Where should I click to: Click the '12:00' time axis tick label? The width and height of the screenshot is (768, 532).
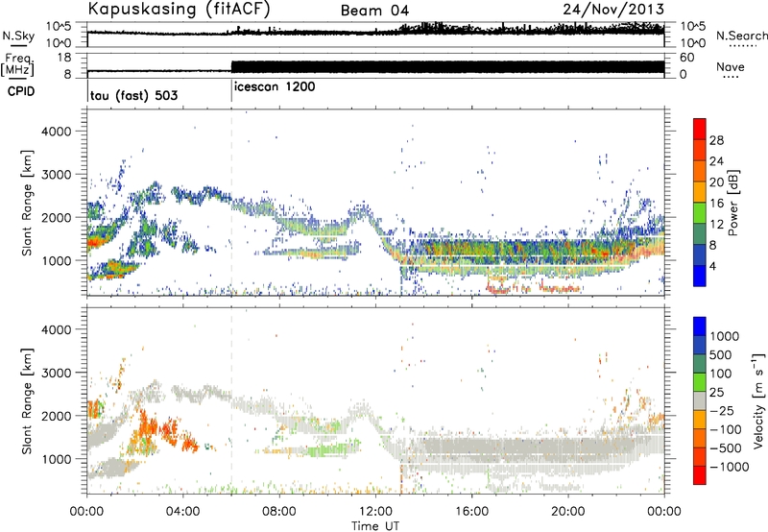coord(375,512)
